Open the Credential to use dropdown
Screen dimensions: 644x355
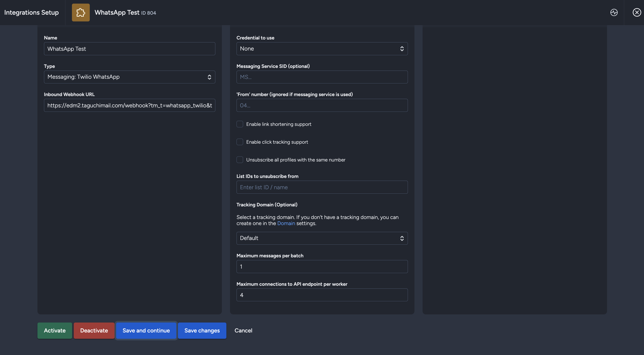pyautogui.click(x=322, y=49)
